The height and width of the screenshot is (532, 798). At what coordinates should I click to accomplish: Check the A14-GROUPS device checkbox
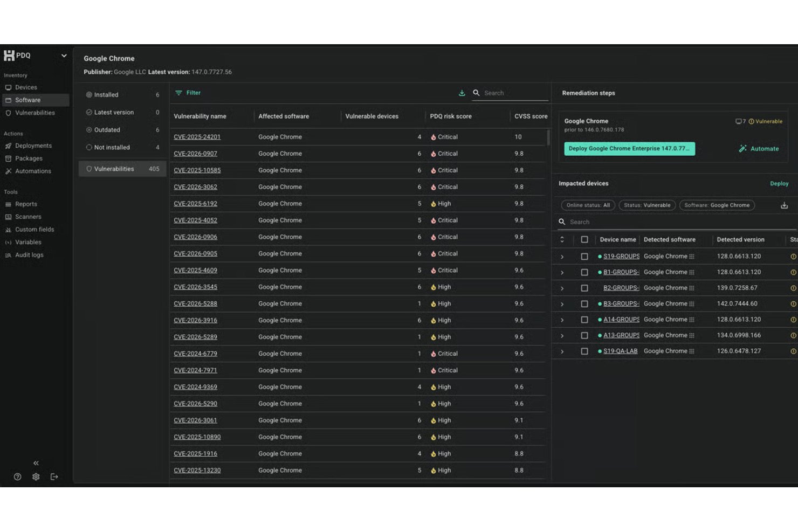pos(584,320)
